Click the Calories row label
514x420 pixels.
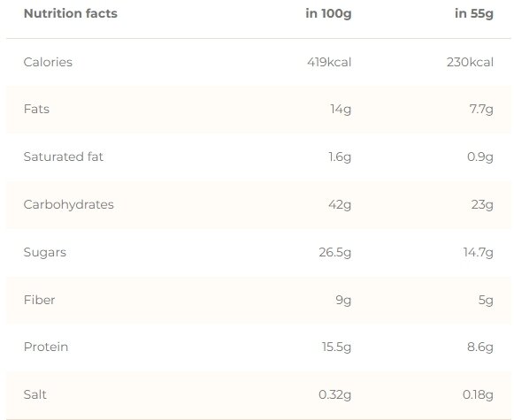click(48, 62)
